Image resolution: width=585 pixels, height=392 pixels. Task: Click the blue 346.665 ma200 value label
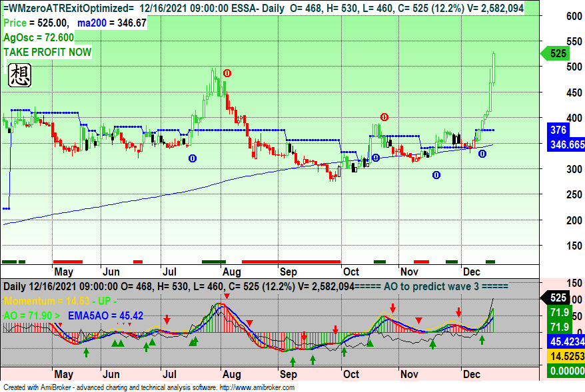tap(566, 144)
